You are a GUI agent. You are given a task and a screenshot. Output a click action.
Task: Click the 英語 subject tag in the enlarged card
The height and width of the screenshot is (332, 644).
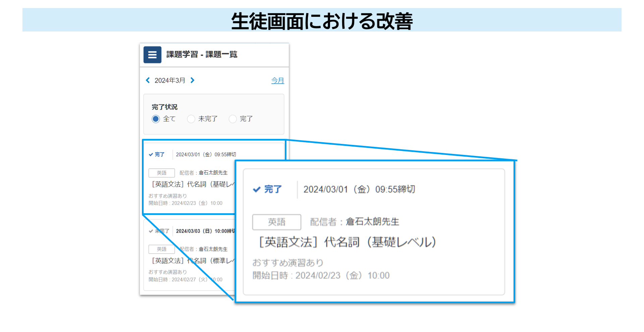276,222
